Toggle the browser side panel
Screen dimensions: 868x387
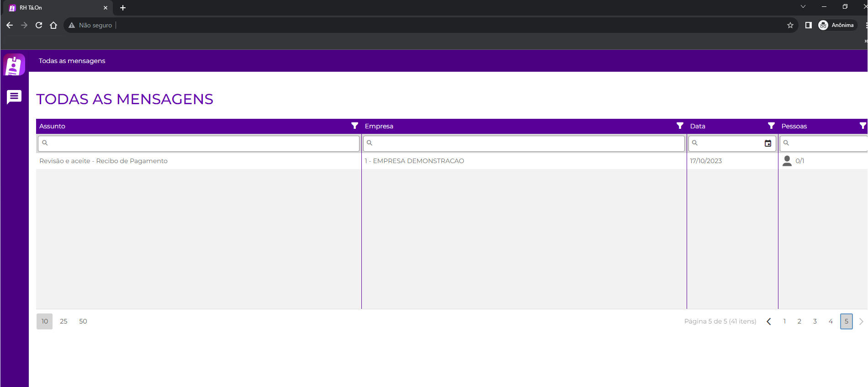click(x=808, y=25)
